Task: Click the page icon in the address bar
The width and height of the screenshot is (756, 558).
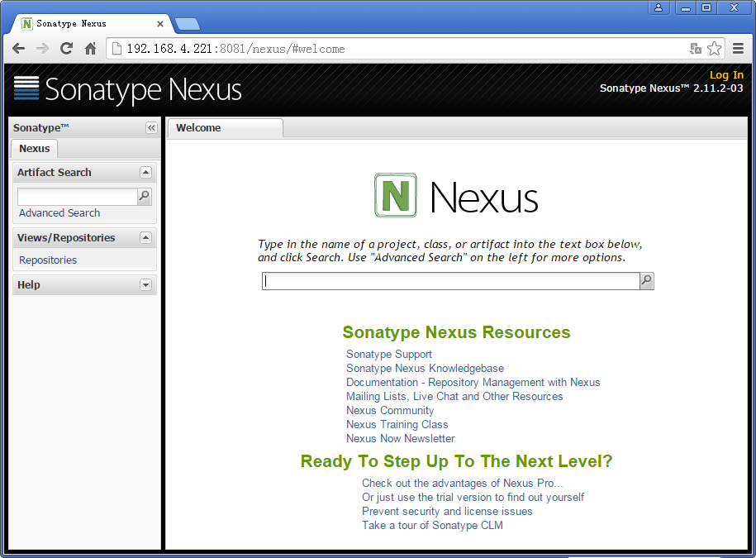Action: click(x=116, y=48)
